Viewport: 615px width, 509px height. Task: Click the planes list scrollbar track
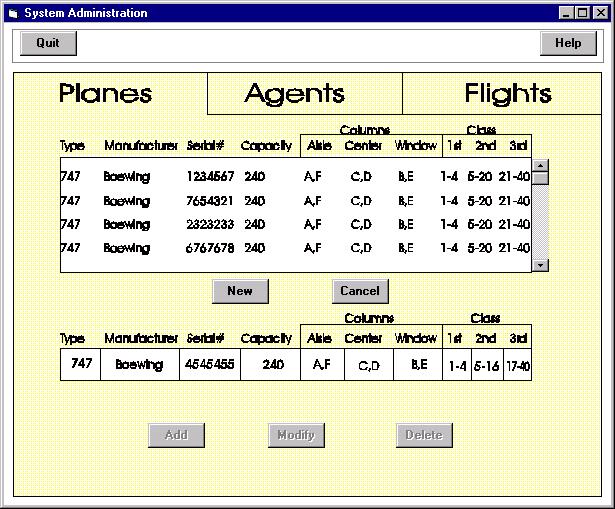[x=540, y=220]
